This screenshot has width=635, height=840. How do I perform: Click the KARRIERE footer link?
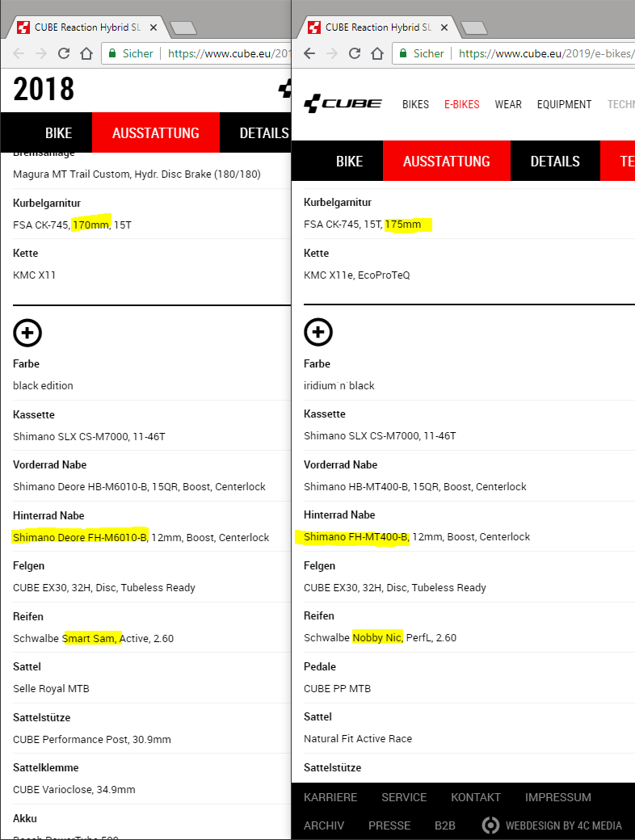pyautogui.click(x=330, y=797)
